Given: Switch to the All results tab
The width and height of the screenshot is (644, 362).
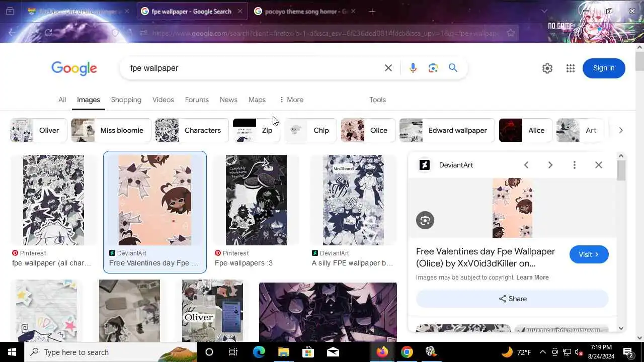Looking at the screenshot, I should (x=62, y=100).
